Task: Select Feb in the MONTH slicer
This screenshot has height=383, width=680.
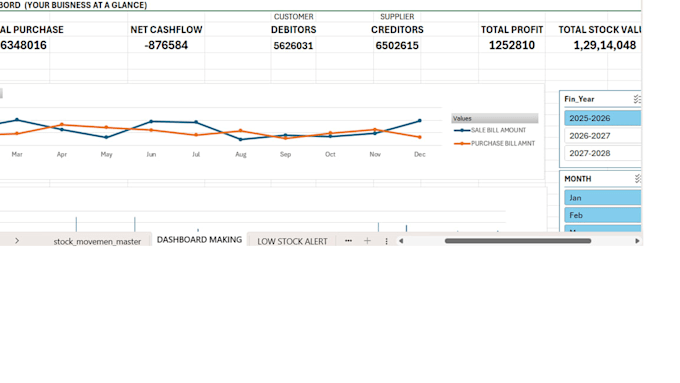Action: click(602, 215)
